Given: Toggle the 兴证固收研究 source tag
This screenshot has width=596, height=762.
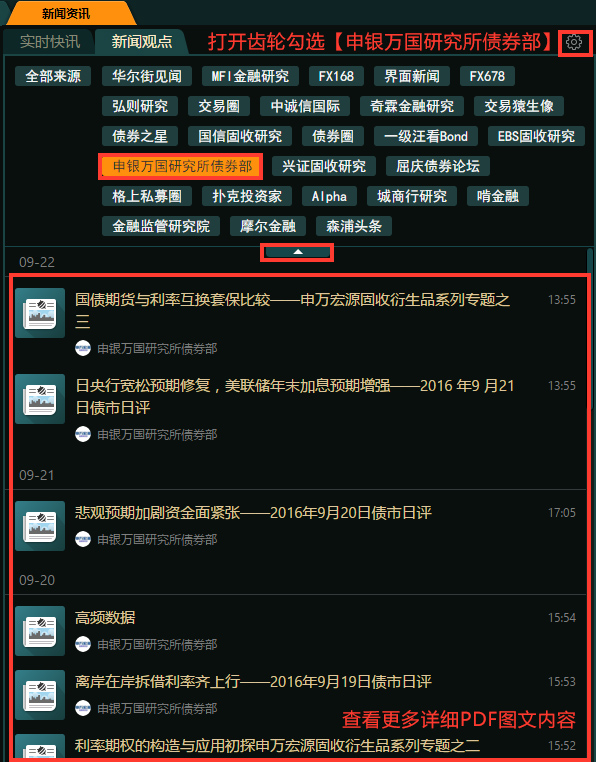Looking at the screenshot, I should point(324,166).
